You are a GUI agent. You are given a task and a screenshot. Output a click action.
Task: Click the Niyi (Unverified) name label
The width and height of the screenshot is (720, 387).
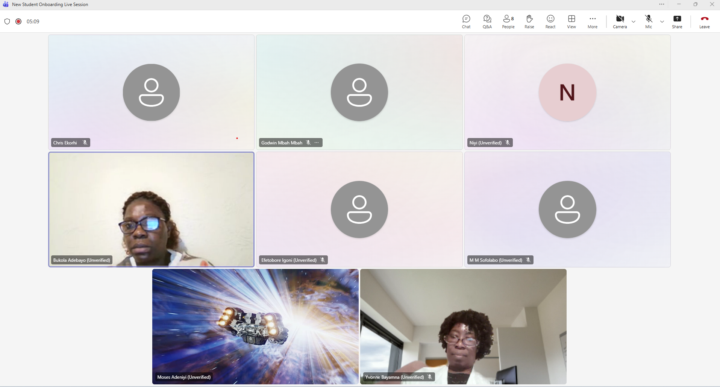pyautogui.click(x=485, y=143)
